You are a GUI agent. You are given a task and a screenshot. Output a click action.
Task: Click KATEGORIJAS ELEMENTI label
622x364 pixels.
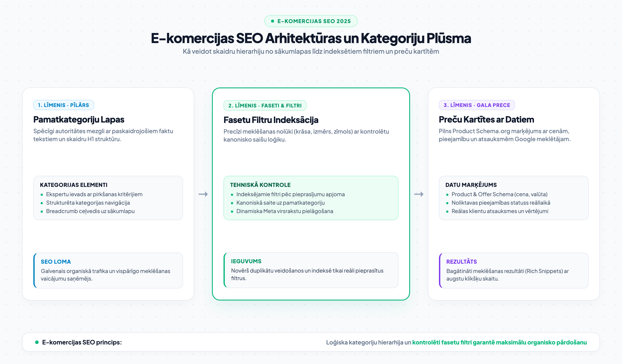tap(74, 185)
